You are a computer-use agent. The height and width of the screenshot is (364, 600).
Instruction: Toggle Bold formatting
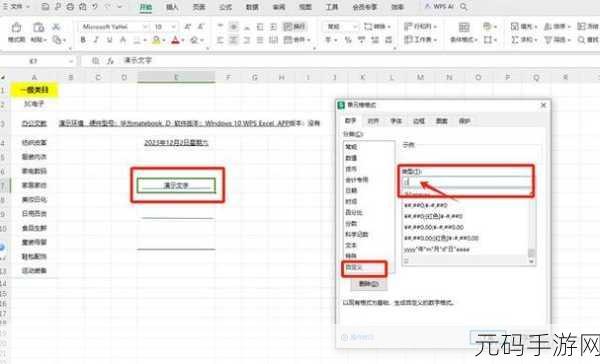83,39
